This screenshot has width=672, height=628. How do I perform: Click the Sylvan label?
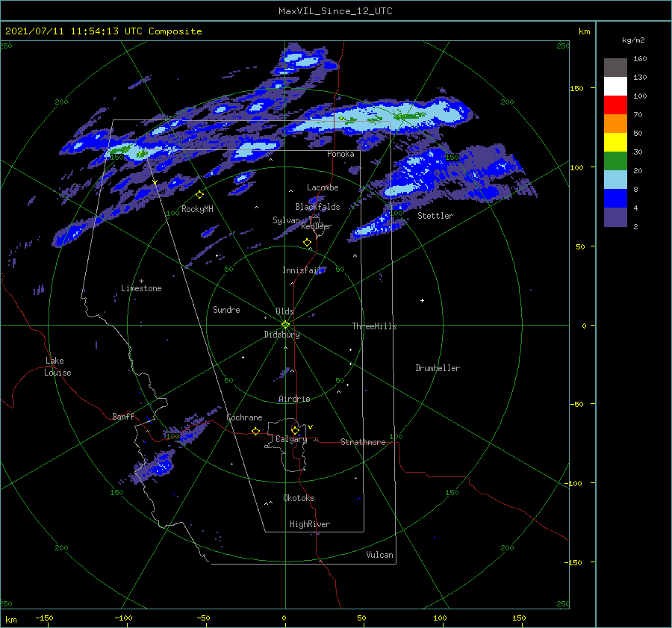pos(286,220)
